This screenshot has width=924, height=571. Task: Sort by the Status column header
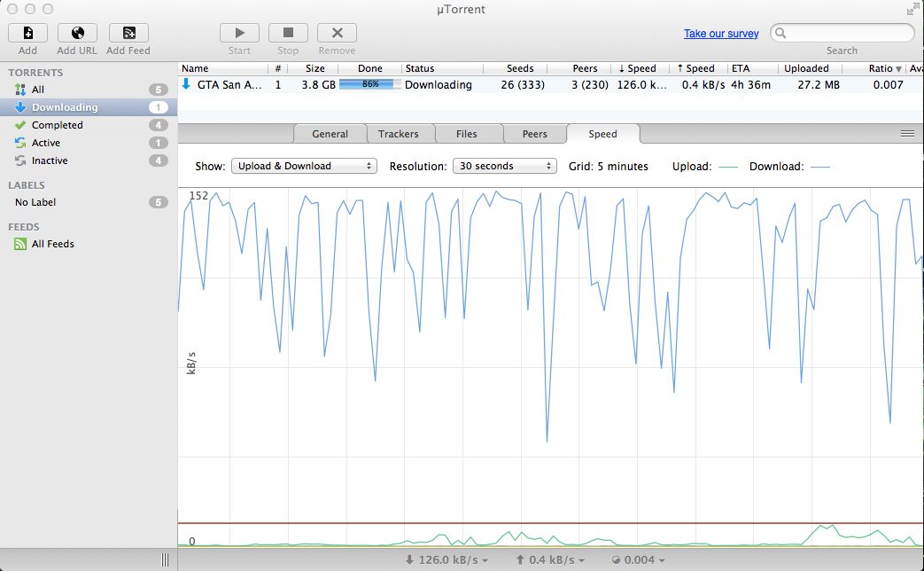pos(443,68)
